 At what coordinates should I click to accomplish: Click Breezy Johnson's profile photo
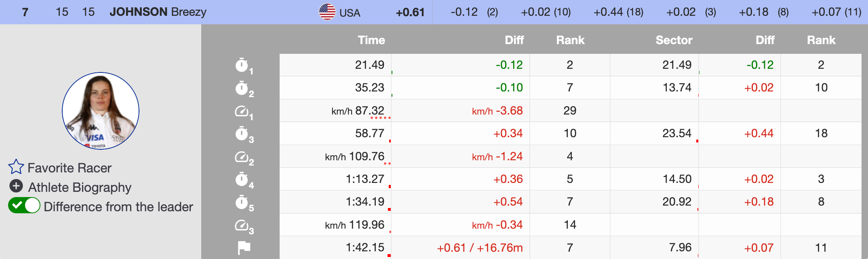101,111
